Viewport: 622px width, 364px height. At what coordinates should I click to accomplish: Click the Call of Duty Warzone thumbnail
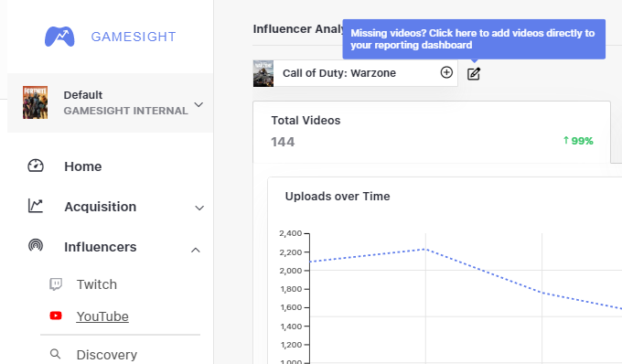click(263, 73)
